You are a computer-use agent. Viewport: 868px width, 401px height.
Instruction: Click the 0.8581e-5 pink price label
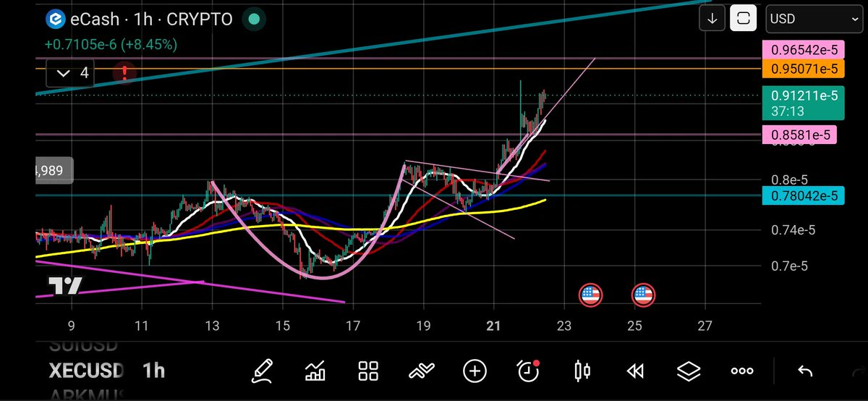pyautogui.click(x=800, y=135)
